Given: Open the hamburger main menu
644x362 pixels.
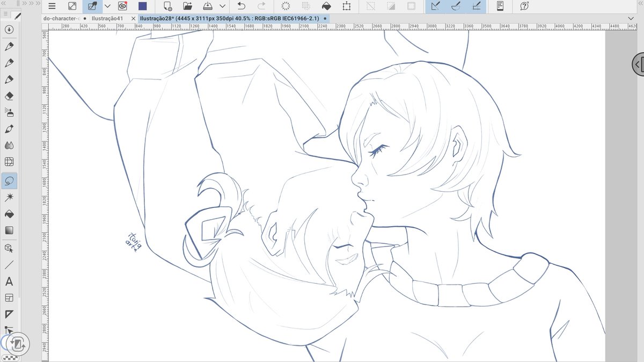Looking at the screenshot, I should point(52,6).
